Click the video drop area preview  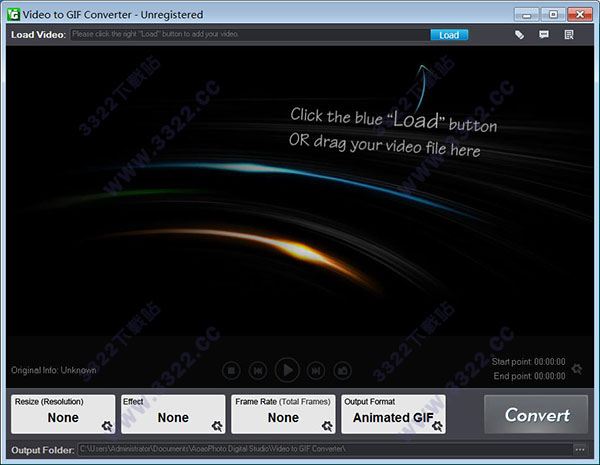click(300, 191)
